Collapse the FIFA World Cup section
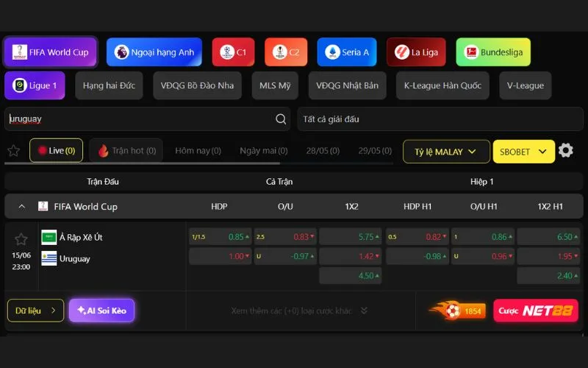The height and width of the screenshot is (368, 588). click(x=22, y=207)
